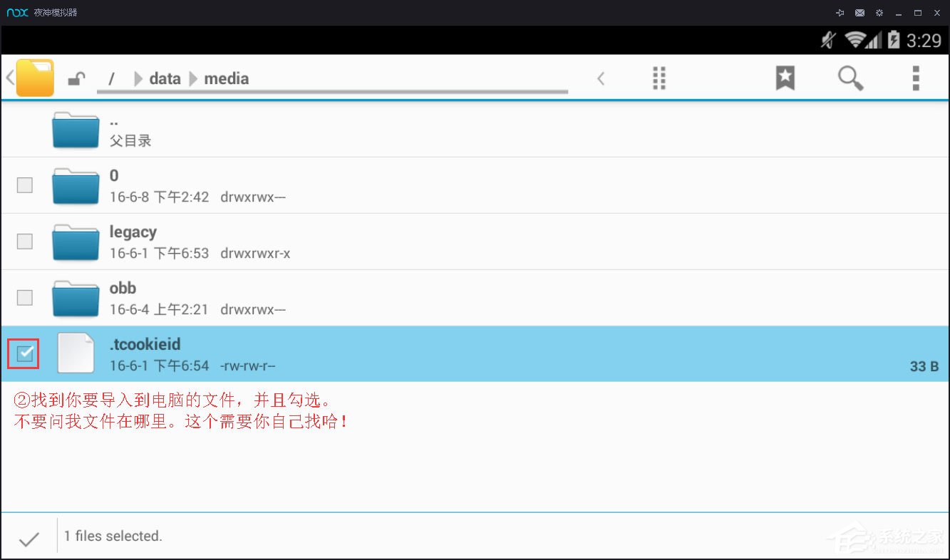The height and width of the screenshot is (560, 950).
Task: Open the Nox settings gear in title bar
Action: (x=879, y=12)
